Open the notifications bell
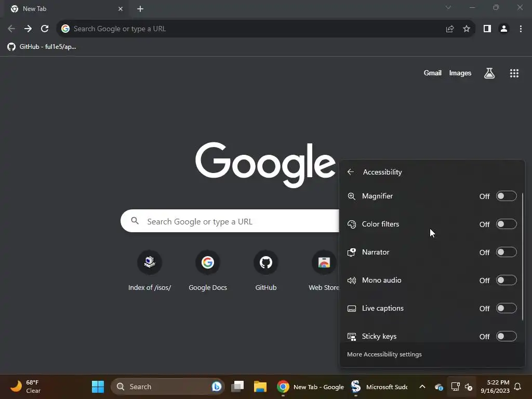 [x=518, y=387]
